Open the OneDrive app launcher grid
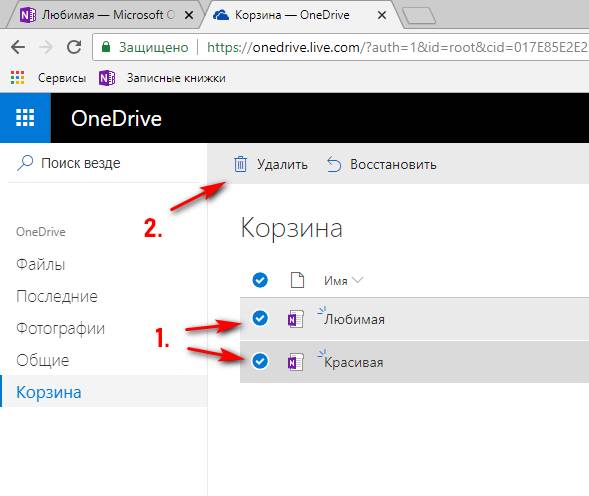The width and height of the screenshot is (589, 496). 25,118
